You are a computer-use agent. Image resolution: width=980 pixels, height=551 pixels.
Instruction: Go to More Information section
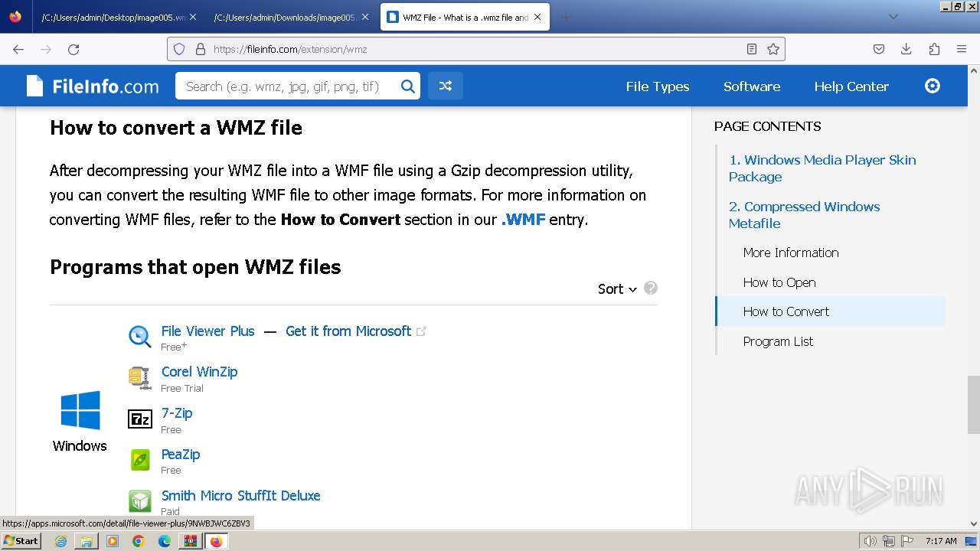791,253
